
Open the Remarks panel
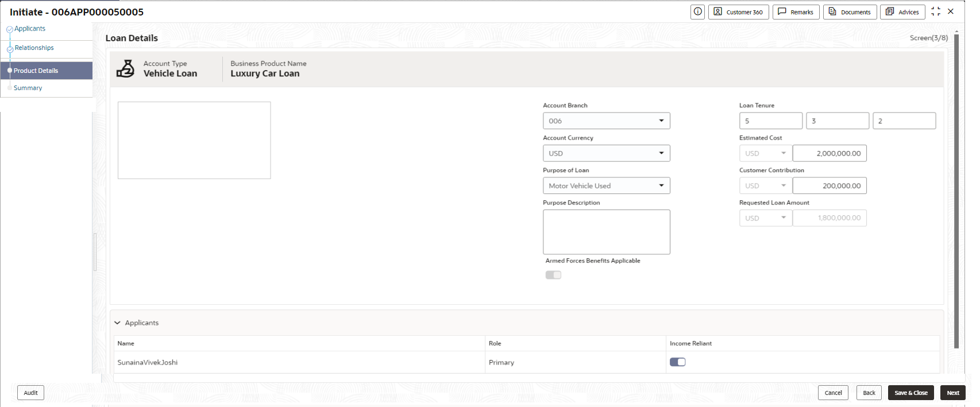[796, 11]
